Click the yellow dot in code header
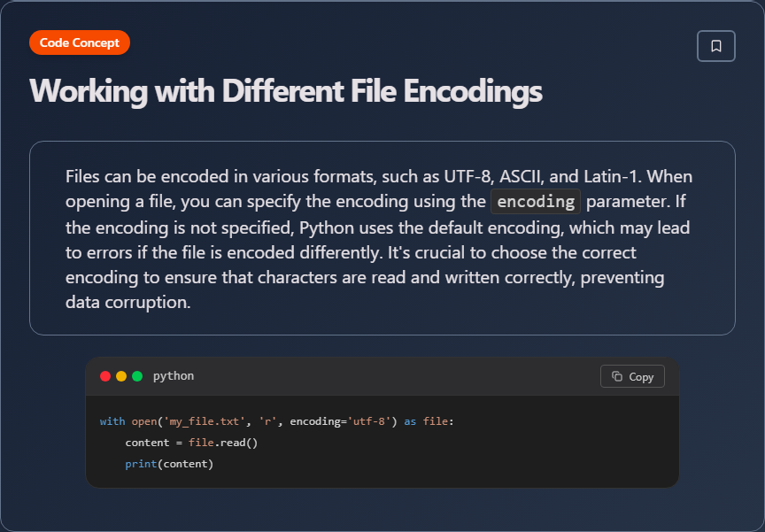The image size is (765, 532). tap(121, 376)
